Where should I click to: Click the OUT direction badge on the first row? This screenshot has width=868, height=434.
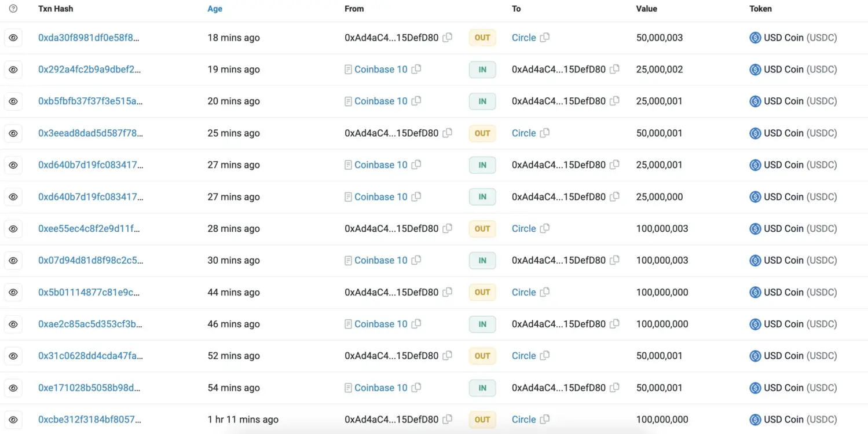[x=482, y=37]
